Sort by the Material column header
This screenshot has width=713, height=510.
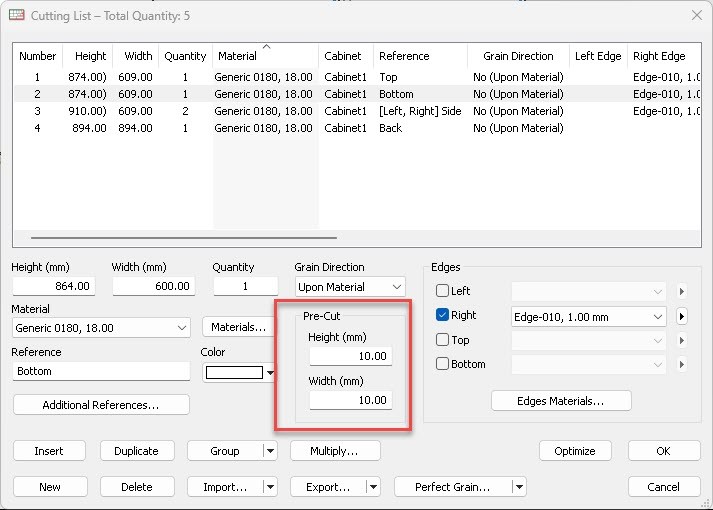[x=265, y=56]
